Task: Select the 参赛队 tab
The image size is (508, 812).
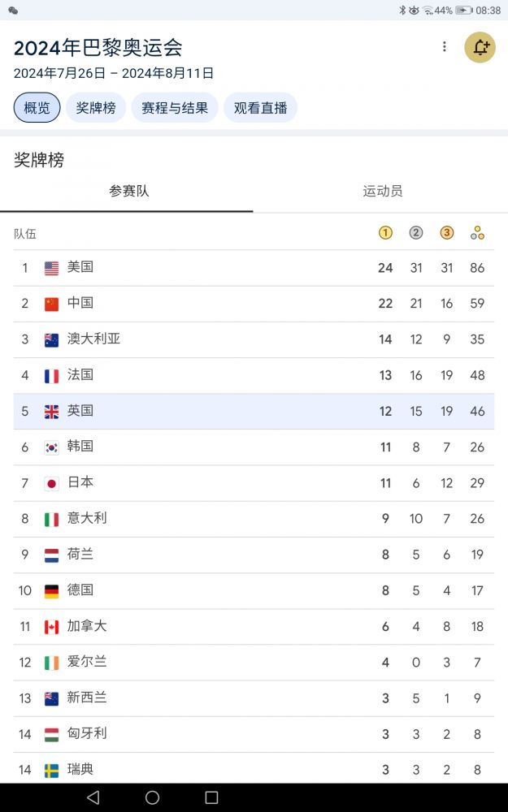Action: click(x=128, y=192)
